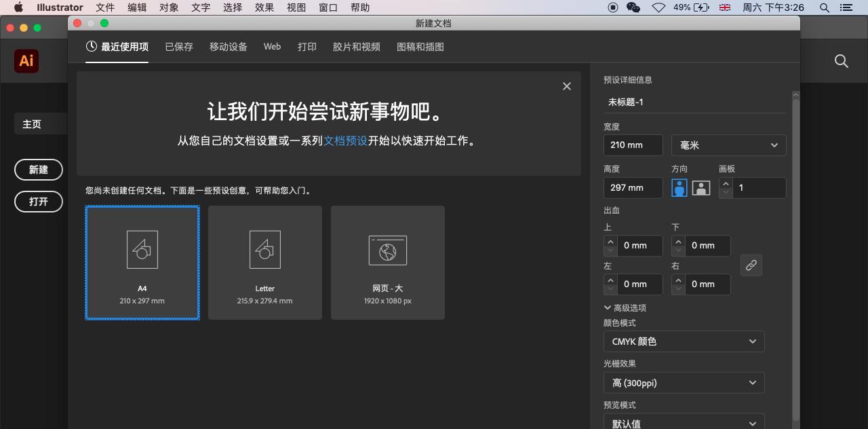
Task: Open the search icon in home window
Action: click(x=842, y=61)
